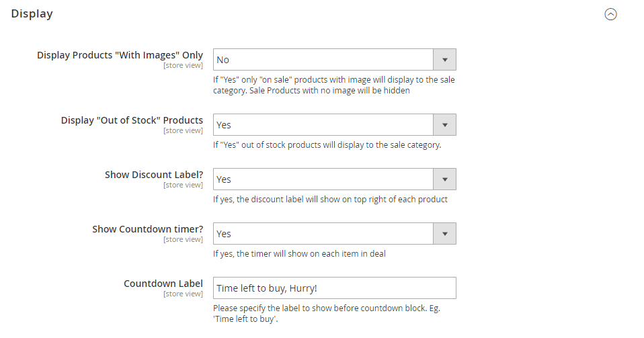Screen dimensions: 644x338
Task: Click the hint about specifying the countdown label
Action: [x=327, y=313]
